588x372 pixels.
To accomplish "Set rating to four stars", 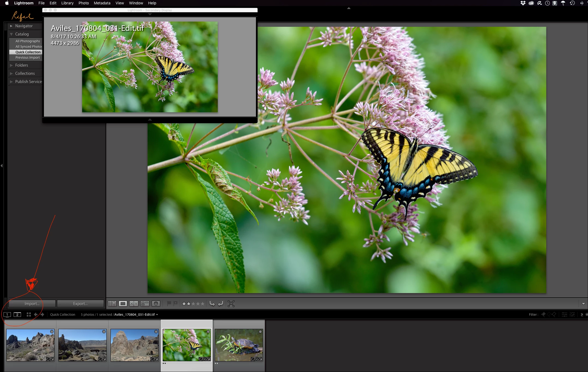I will click(198, 304).
